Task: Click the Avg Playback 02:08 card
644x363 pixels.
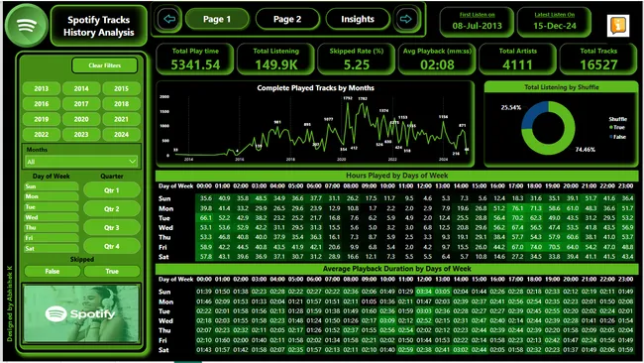Action: (437, 60)
